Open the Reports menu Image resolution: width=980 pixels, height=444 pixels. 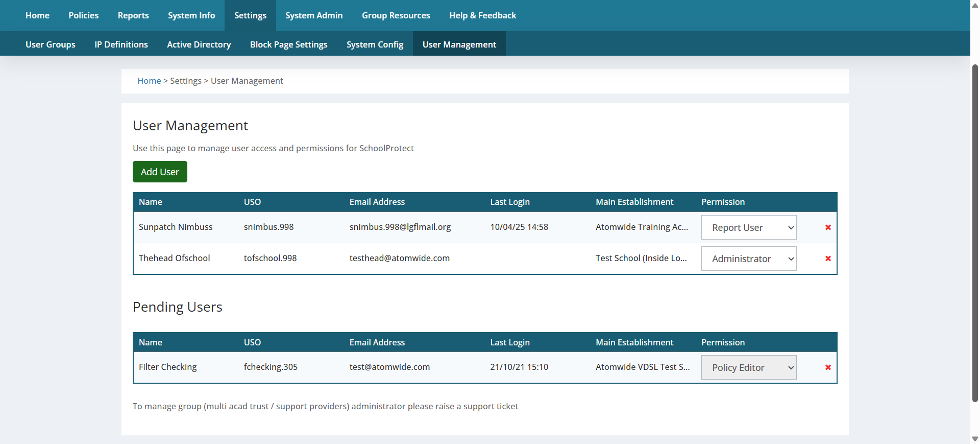133,15
